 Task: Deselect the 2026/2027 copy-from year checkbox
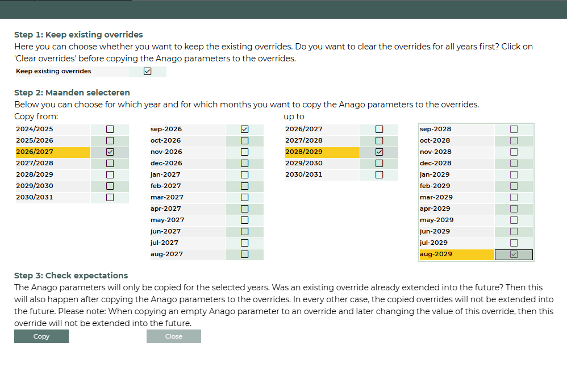tap(110, 152)
